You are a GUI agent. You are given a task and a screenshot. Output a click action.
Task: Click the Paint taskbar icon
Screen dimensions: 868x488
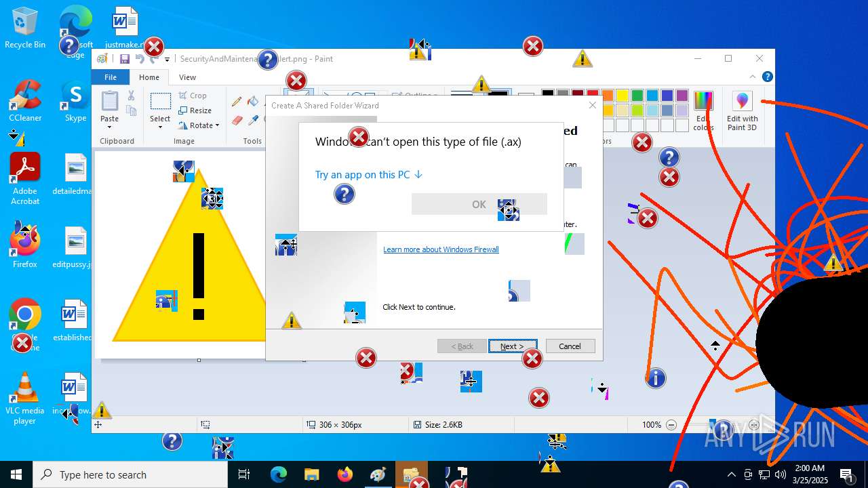click(x=378, y=474)
